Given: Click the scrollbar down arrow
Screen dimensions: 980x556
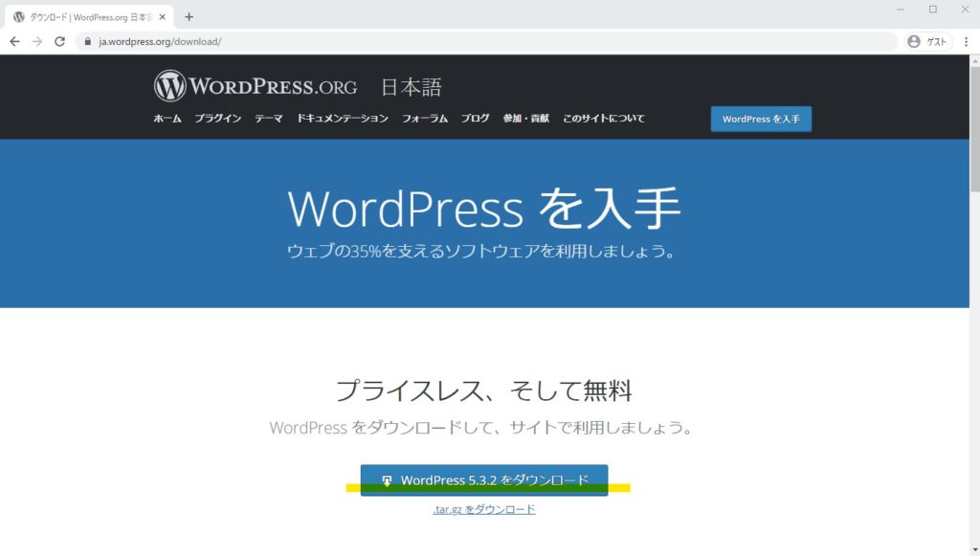Looking at the screenshot, I should [x=974, y=550].
